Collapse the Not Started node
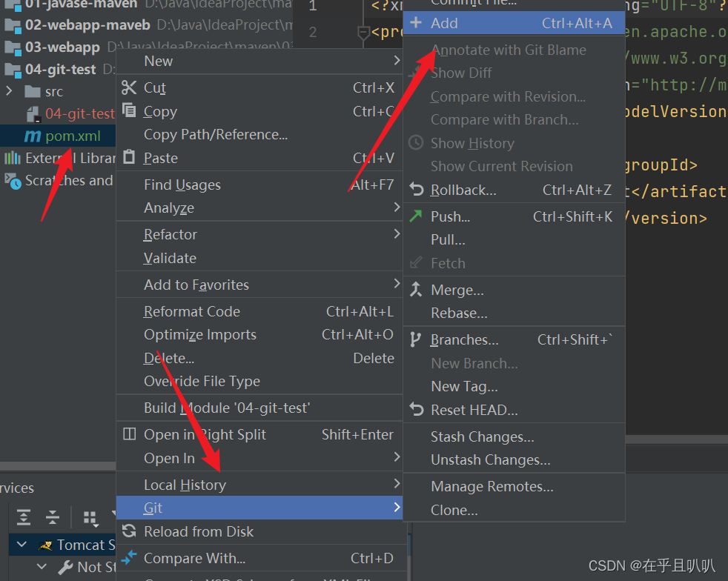This screenshot has width=728, height=581. pyautogui.click(x=42, y=566)
